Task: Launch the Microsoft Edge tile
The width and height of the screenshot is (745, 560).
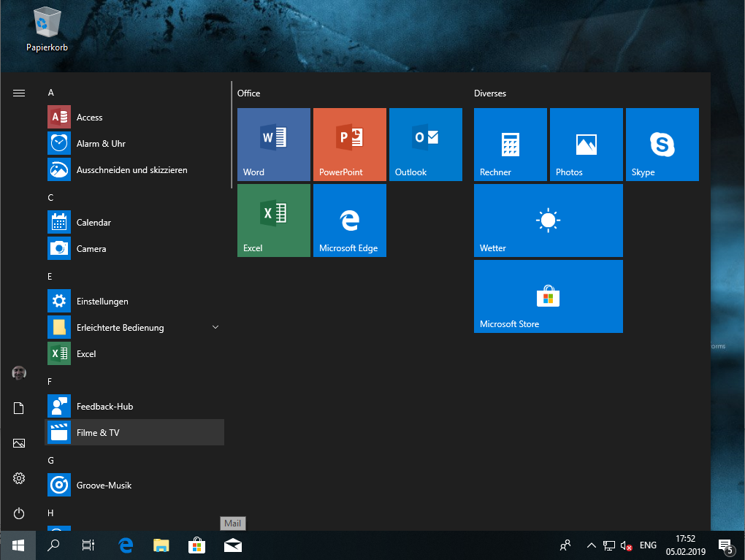Action: [x=350, y=220]
